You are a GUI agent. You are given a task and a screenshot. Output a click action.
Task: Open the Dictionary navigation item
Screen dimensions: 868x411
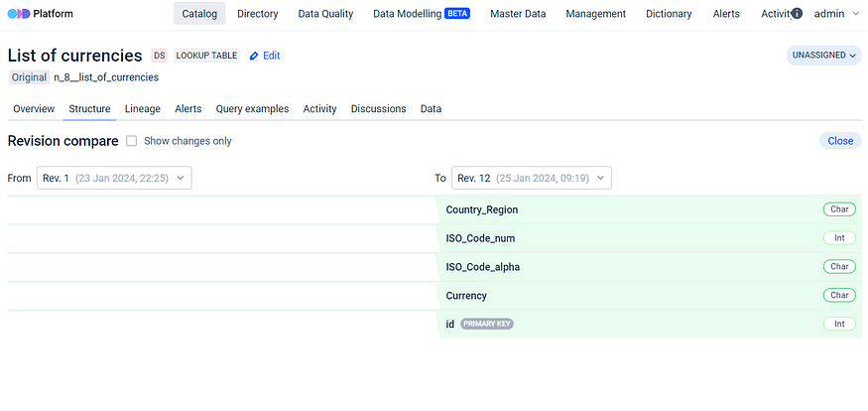click(x=669, y=14)
